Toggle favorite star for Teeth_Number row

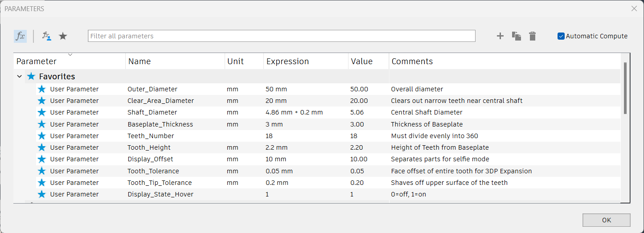point(42,136)
